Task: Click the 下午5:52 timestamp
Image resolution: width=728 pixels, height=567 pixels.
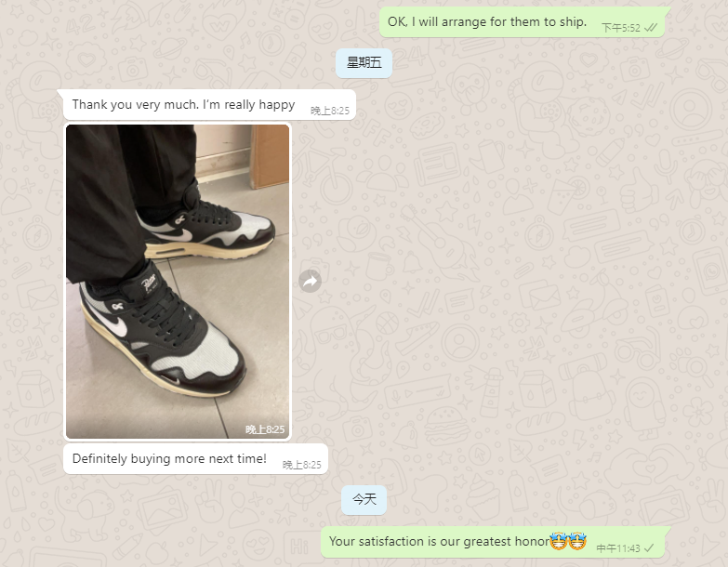Action: (621, 28)
